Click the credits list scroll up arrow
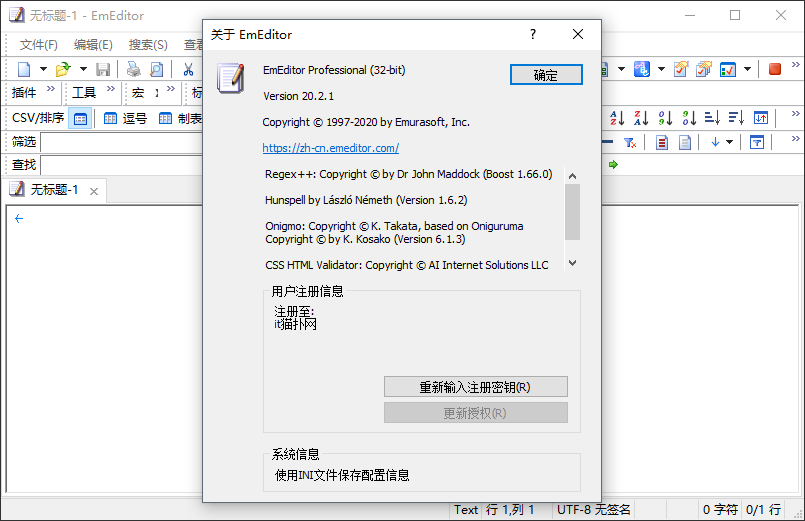 pos(572,176)
